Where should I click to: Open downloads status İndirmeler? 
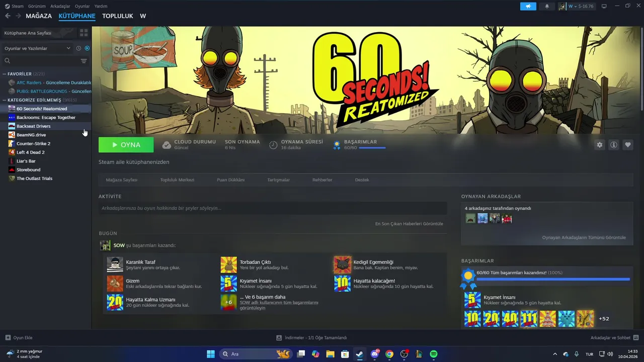(311, 338)
